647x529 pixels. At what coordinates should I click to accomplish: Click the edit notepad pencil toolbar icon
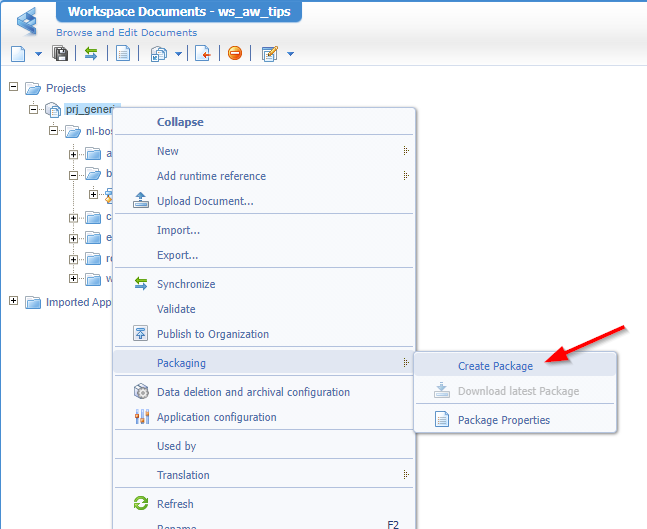[x=269, y=53]
